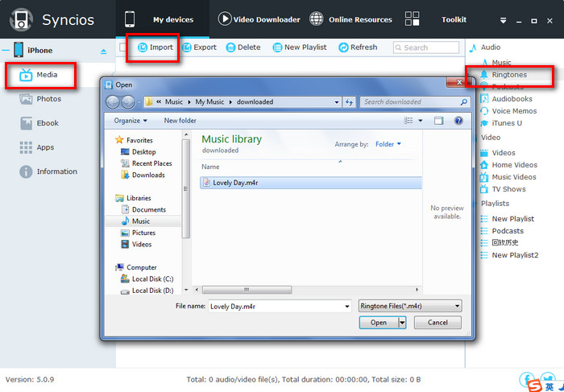The width and height of the screenshot is (564, 392).
Task: Open the Podcasts playlist entry
Action: tap(508, 231)
